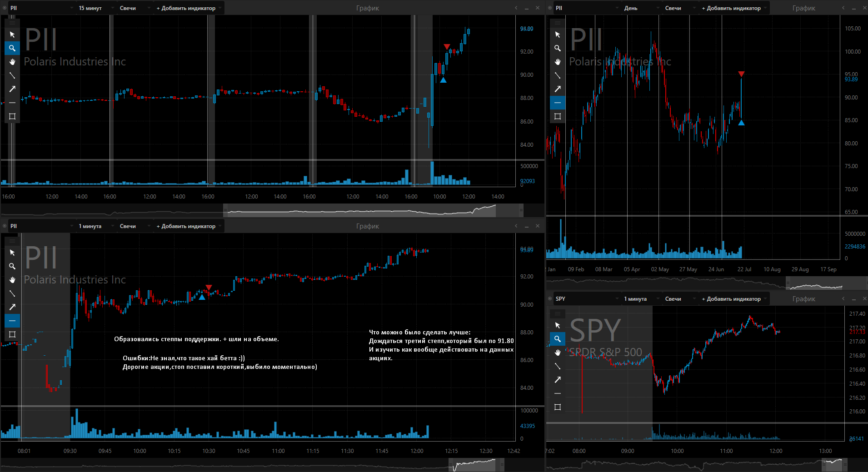Screen dimensions: 868x472
Task: Select arrow drawing tool in daily PII chart
Action: coord(558,89)
